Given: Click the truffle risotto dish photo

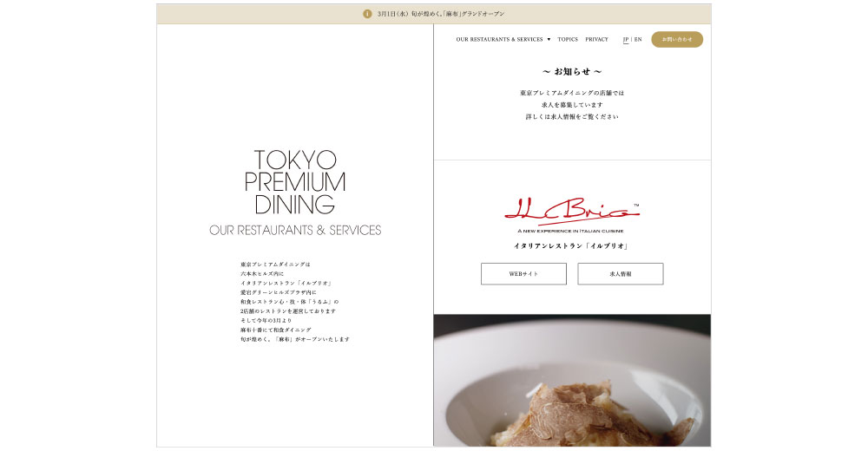Looking at the screenshot, I should coord(572,380).
